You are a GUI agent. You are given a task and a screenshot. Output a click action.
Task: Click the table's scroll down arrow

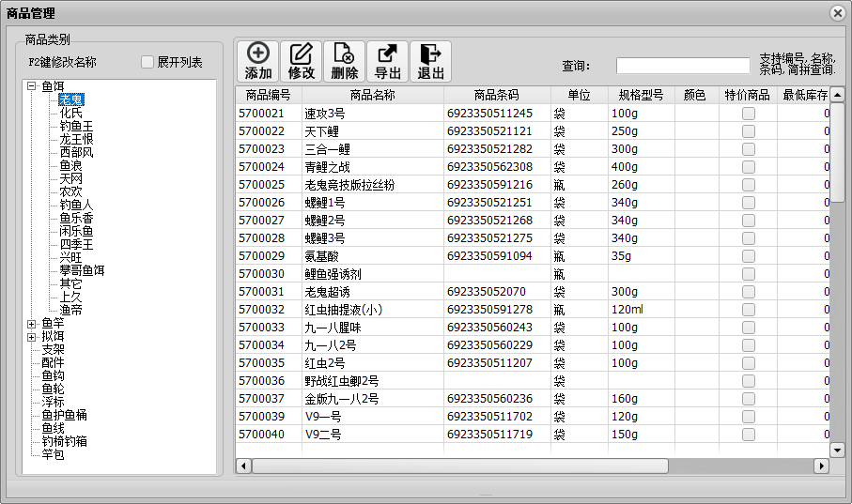[x=837, y=450]
